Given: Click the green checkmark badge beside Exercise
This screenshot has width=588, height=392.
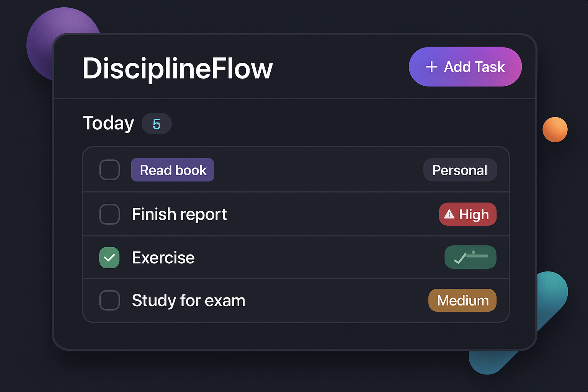Looking at the screenshot, I should tap(470, 257).
